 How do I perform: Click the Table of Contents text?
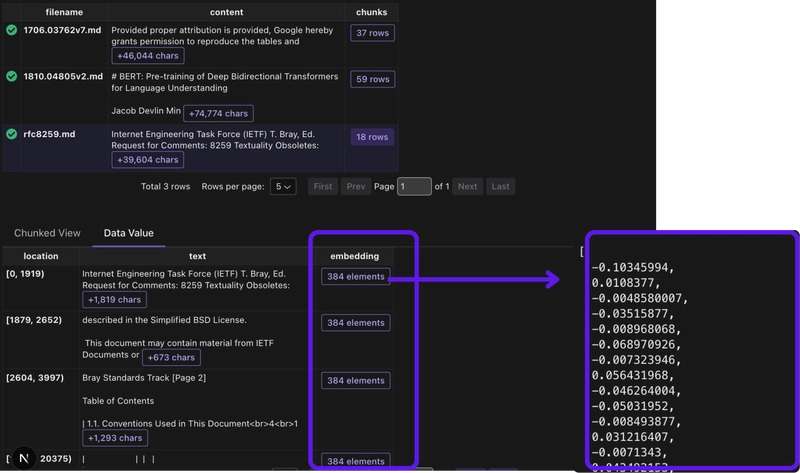click(x=118, y=401)
